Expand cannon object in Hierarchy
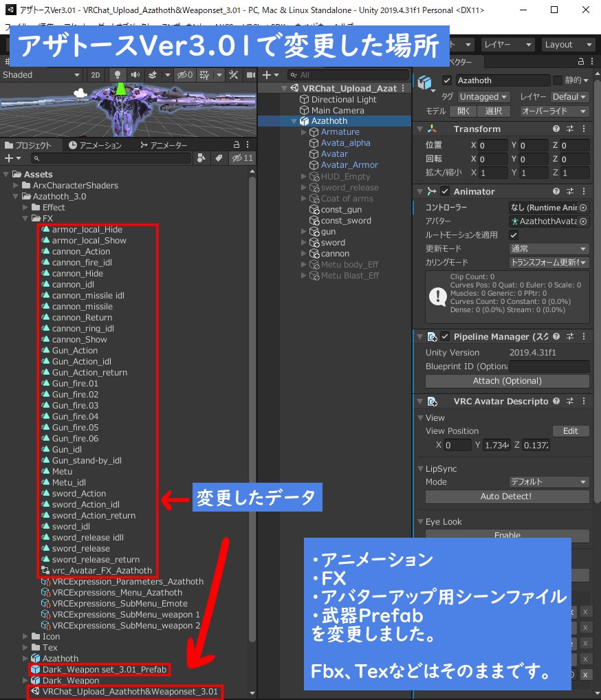 click(x=304, y=254)
